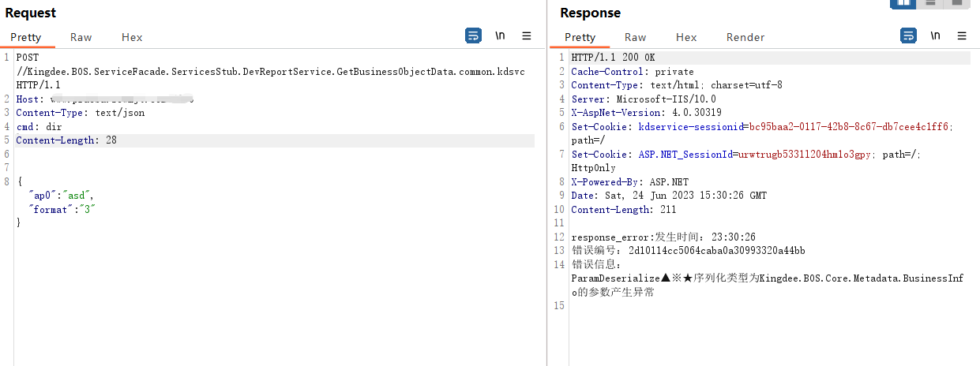Screen dimensions: 980x366
Task: Open the Request Pretty tab
Action: click(x=26, y=37)
